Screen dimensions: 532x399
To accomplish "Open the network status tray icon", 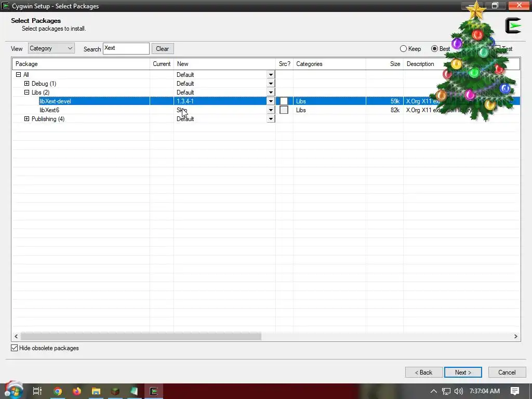I will [x=446, y=391].
